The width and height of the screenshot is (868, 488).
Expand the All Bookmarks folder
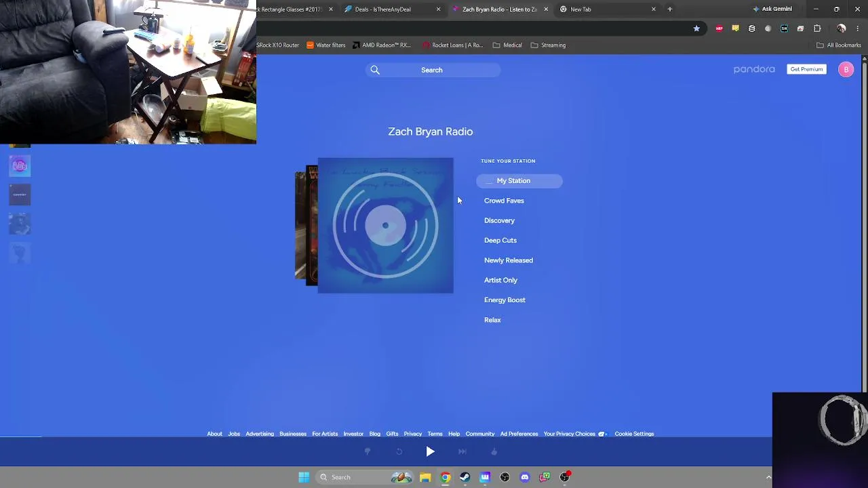[839, 45]
